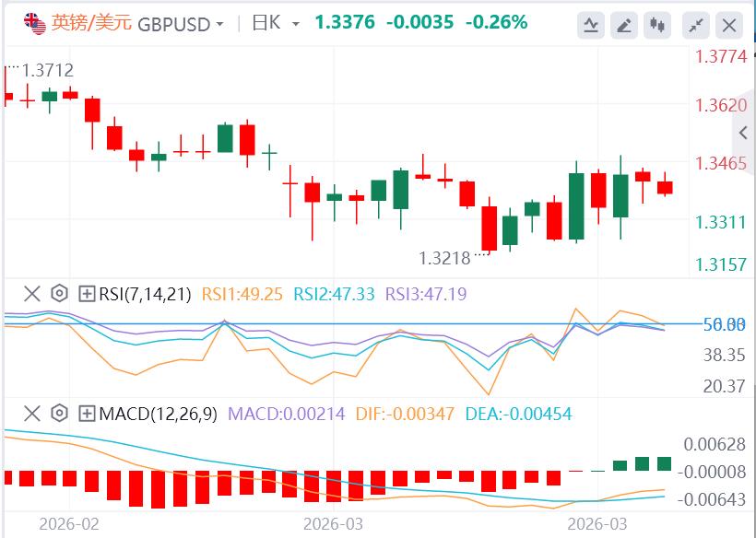Open RSI indicator settings hexagon icon

coord(59,294)
